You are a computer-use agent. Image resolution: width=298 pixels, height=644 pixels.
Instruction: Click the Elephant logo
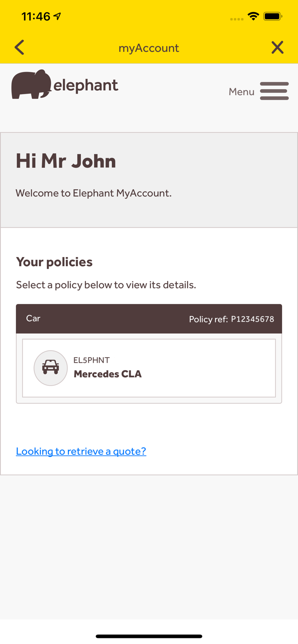point(65,84)
